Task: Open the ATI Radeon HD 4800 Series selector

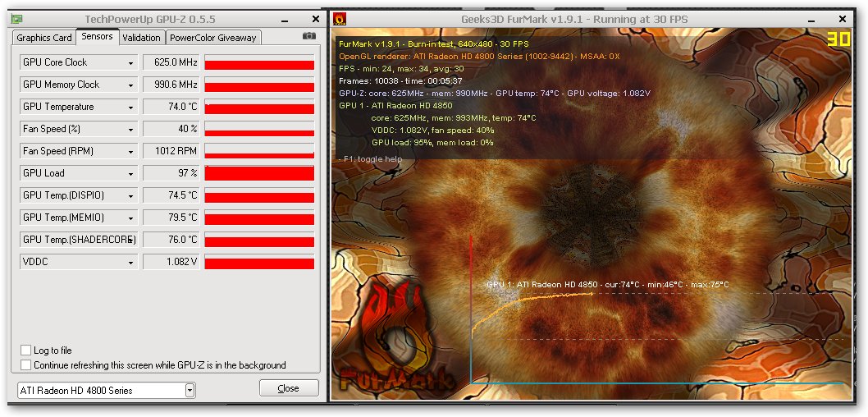Action: (x=190, y=391)
